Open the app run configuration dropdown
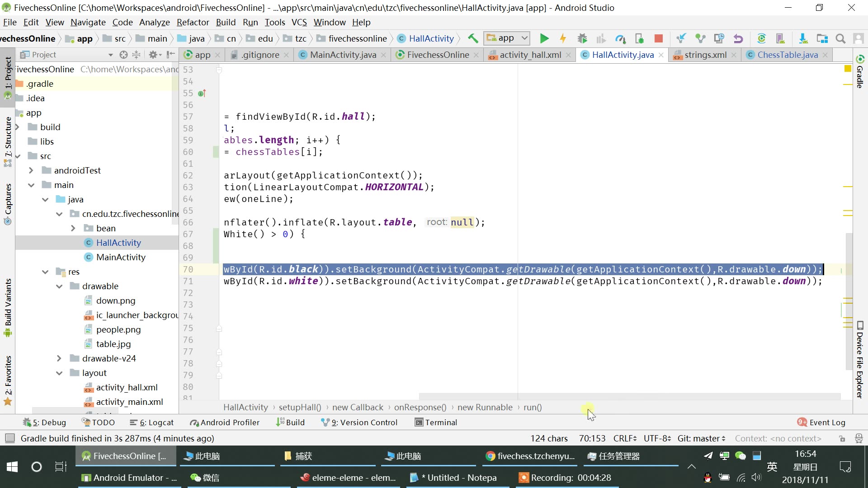This screenshot has width=868, height=488. 507,38
